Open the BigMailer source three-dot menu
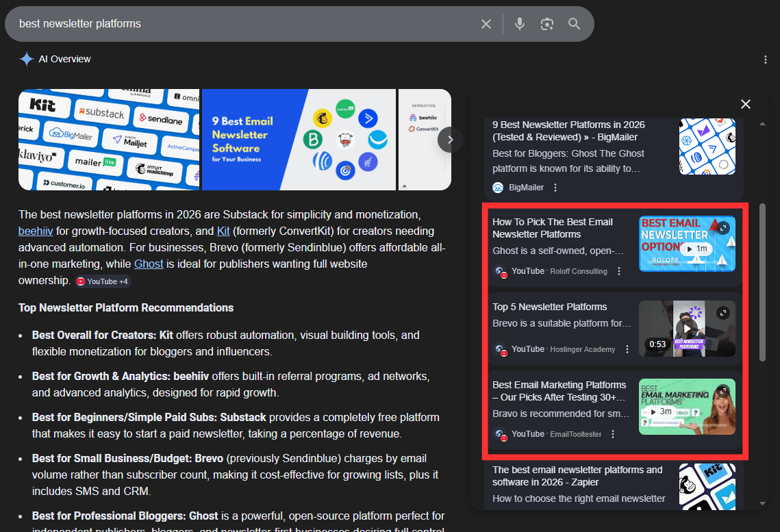Image resolution: width=780 pixels, height=532 pixels. pyautogui.click(x=555, y=188)
